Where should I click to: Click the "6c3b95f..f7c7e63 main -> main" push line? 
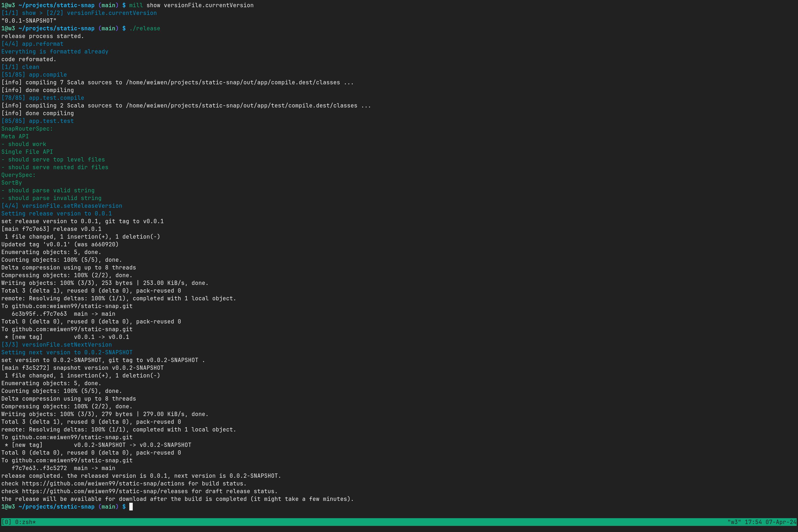point(64,314)
